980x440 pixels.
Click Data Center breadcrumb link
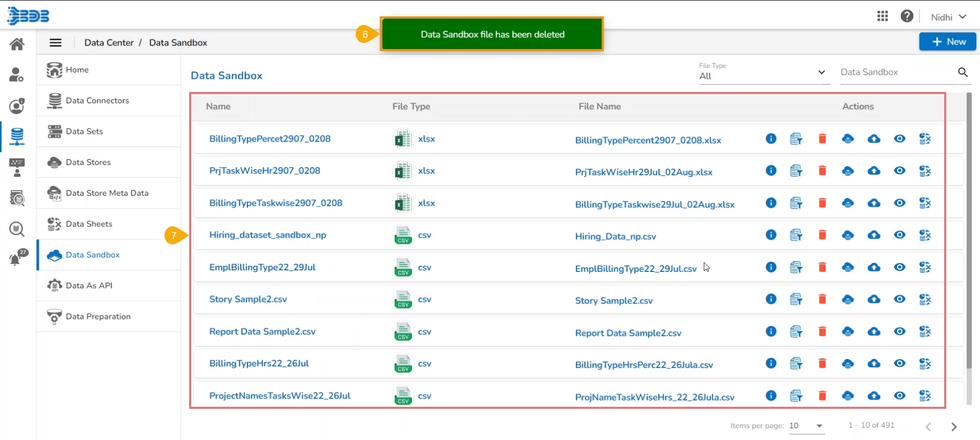pyautogui.click(x=109, y=42)
